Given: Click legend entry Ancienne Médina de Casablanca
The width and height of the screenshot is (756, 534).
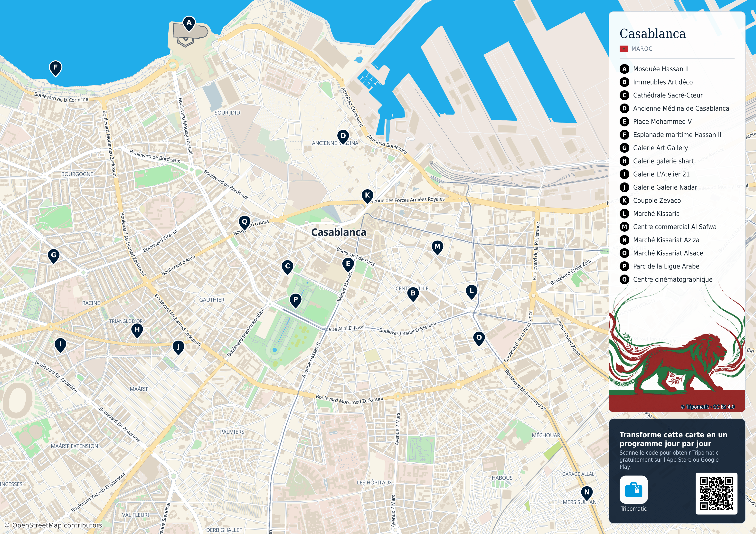Looking at the screenshot, I should click(x=674, y=108).
